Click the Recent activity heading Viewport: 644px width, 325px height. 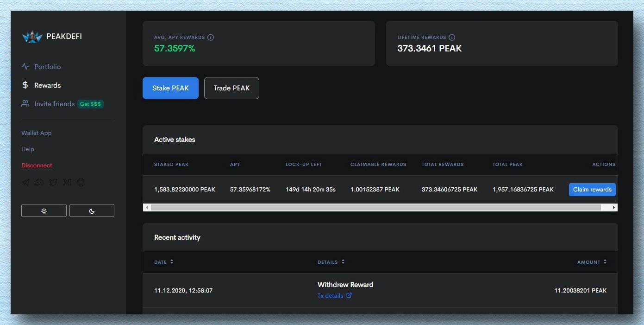pos(177,237)
